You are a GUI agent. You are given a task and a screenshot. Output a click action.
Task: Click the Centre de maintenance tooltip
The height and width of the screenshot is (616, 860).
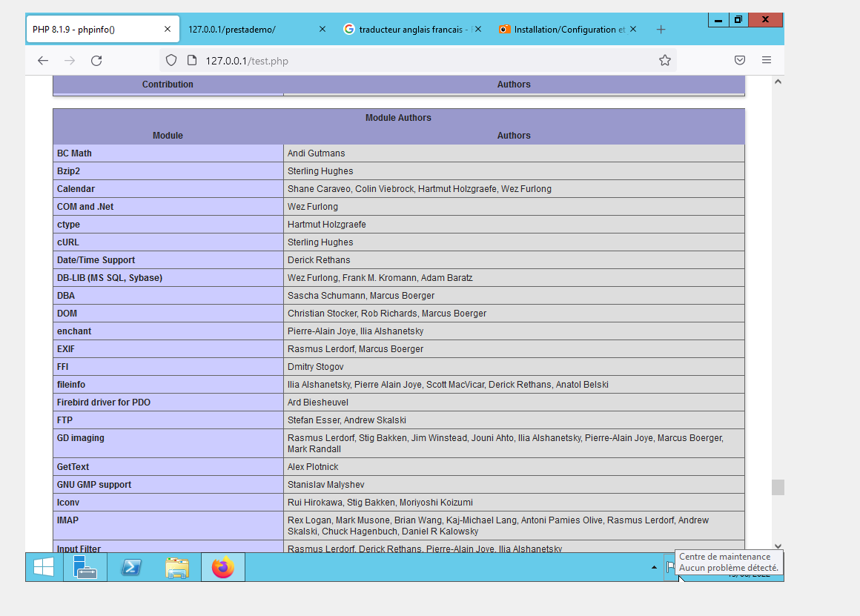tap(729, 562)
